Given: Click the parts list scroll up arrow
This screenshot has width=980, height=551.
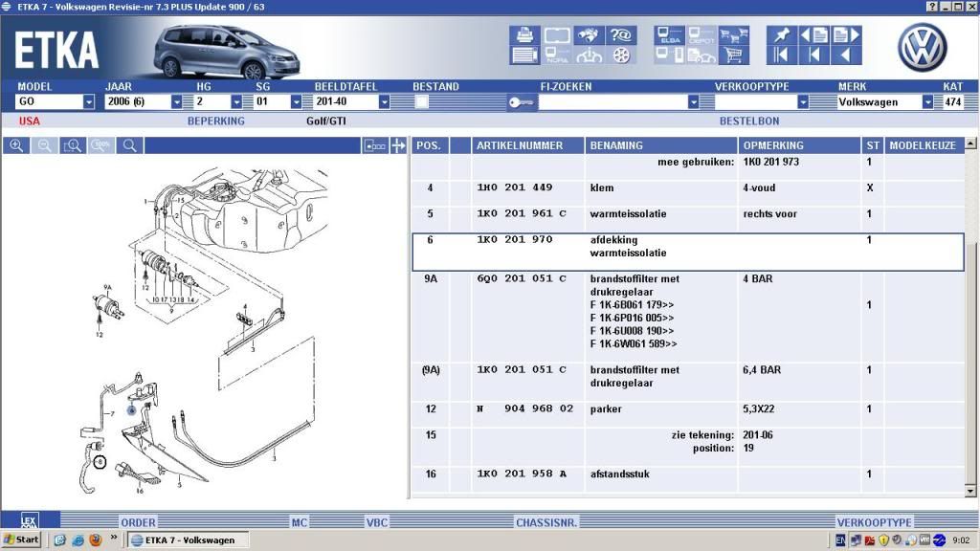Looking at the screenshot, I should 970,143.
